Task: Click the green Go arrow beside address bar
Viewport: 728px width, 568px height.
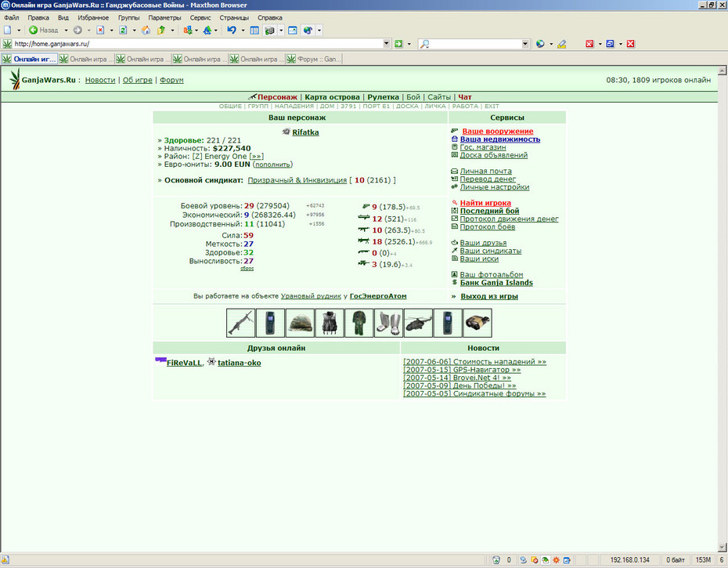Action: [398, 44]
